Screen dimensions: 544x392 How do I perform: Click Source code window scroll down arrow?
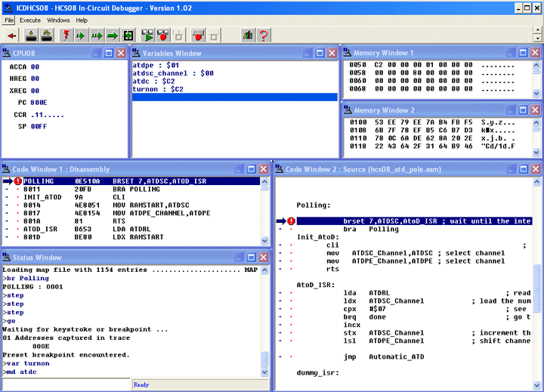tap(536, 385)
